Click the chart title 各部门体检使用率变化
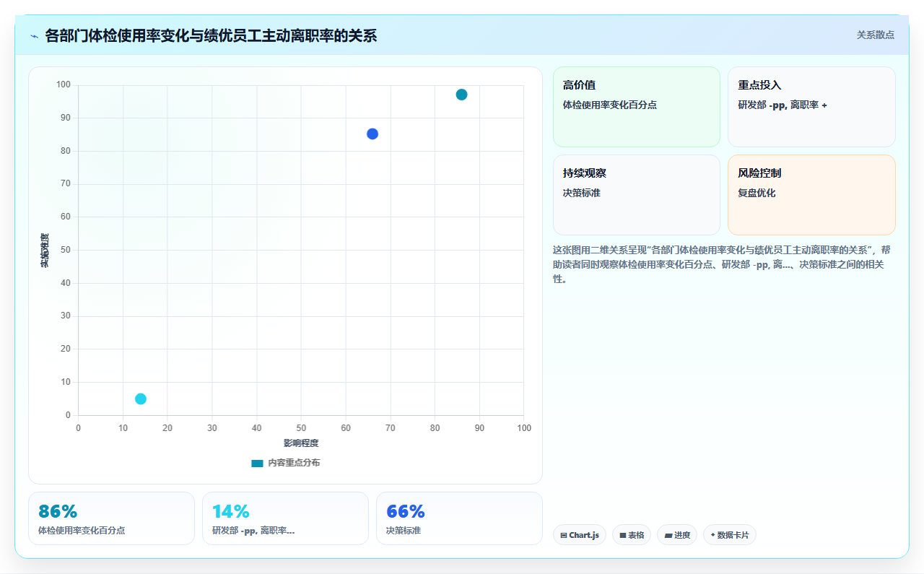924x574 pixels. [x=211, y=35]
